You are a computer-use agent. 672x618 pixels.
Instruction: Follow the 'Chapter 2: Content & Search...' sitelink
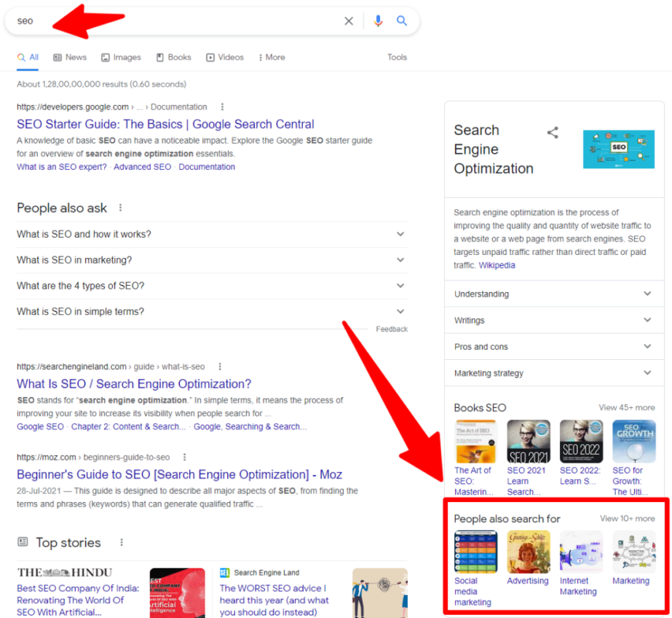click(128, 427)
